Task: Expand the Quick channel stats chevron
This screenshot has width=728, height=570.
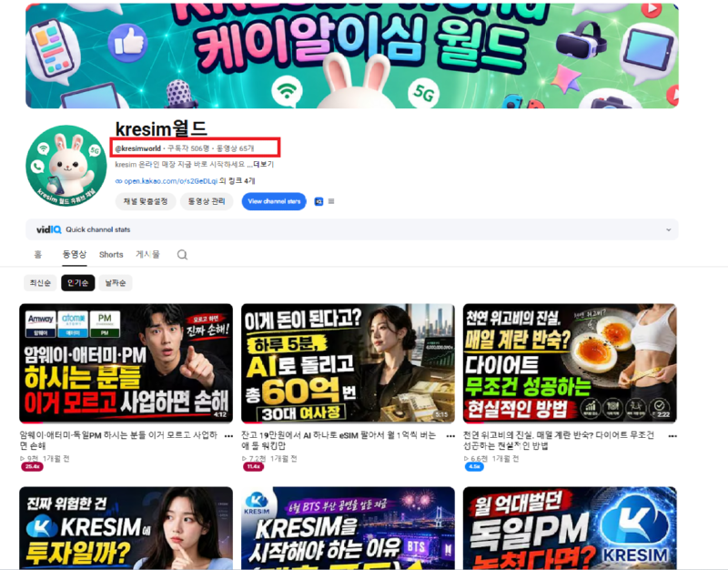Action: [x=669, y=230]
